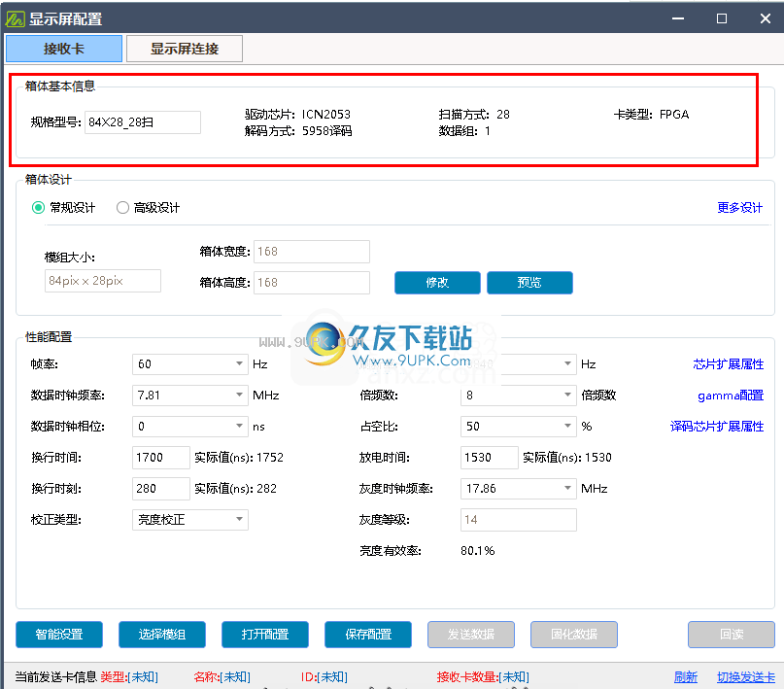The height and width of the screenshot is (689, 784).
Task: Click the 放电时间 input field
Action: pyautogui.click(x=489, y=458)
